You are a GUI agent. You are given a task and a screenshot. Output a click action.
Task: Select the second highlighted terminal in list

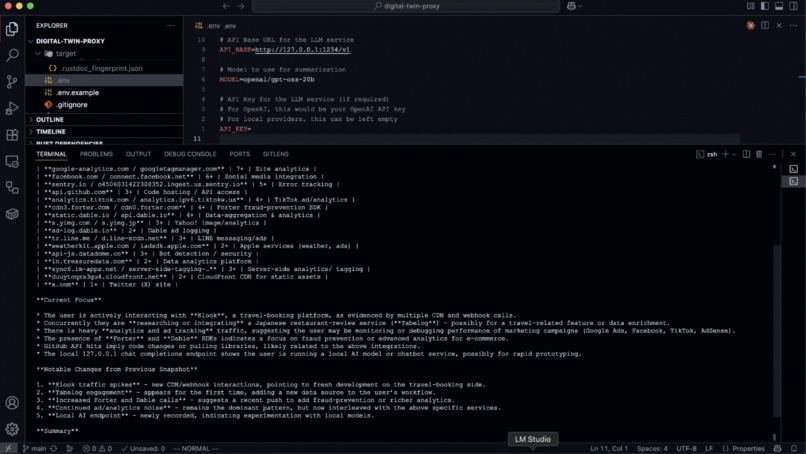[x=794, y=181]
